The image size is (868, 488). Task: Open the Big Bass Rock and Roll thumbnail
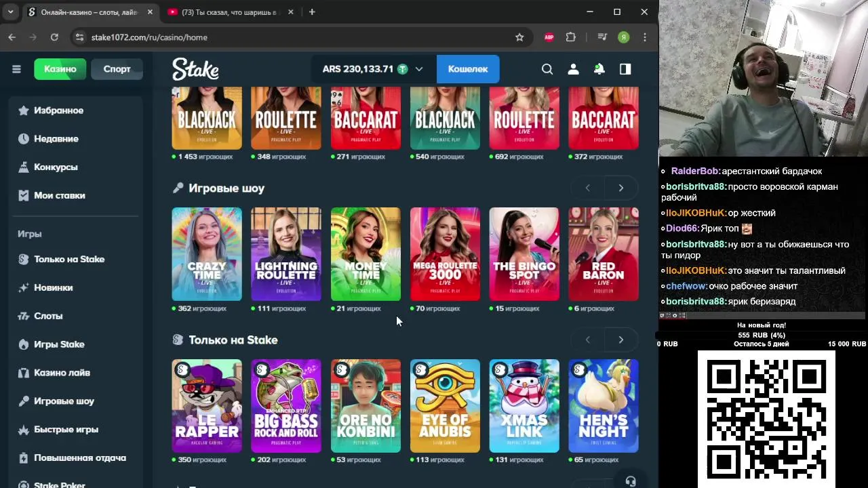point(286,406)
